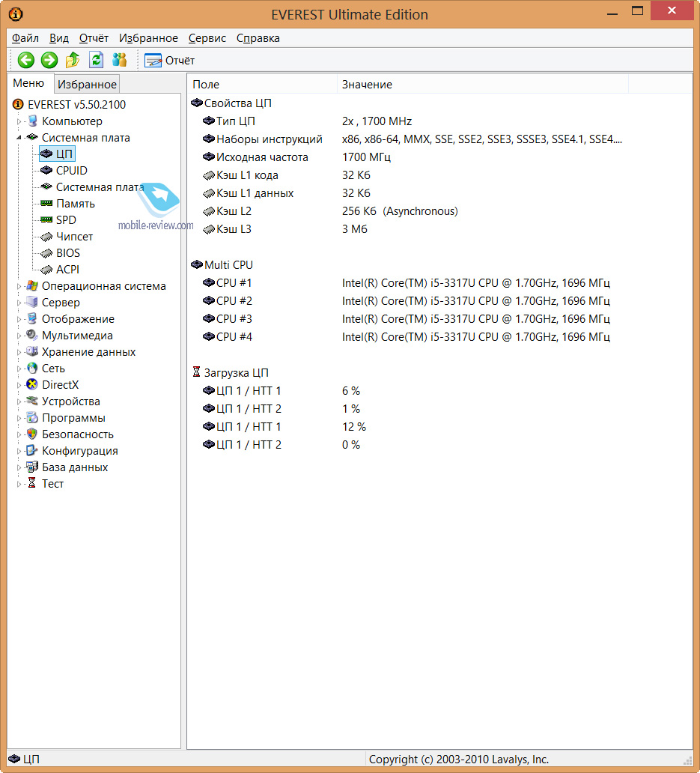The width and height of the screenshot is (700, 773).
Task: Open the Отчёт menu in the menu bar
Action: coord(94,38)
